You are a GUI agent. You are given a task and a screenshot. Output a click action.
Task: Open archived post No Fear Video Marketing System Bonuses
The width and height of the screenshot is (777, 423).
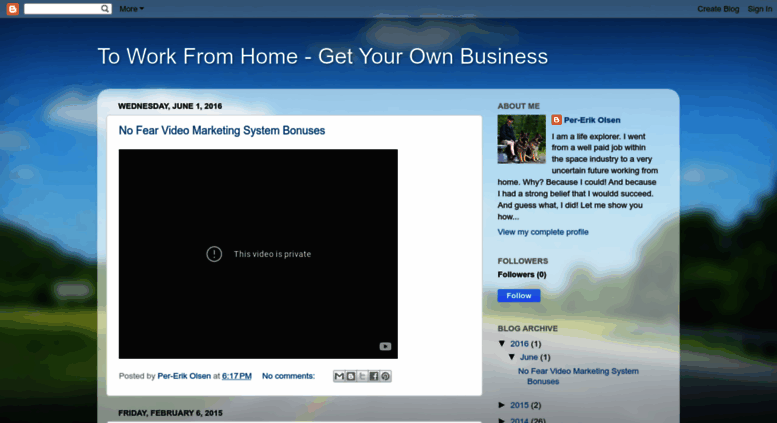tap(578, 376)
